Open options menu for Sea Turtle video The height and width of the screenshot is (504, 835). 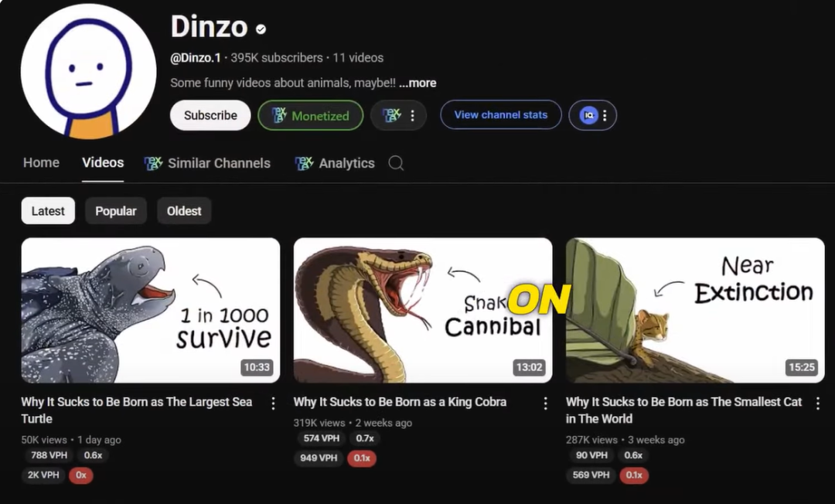(273, 404)
